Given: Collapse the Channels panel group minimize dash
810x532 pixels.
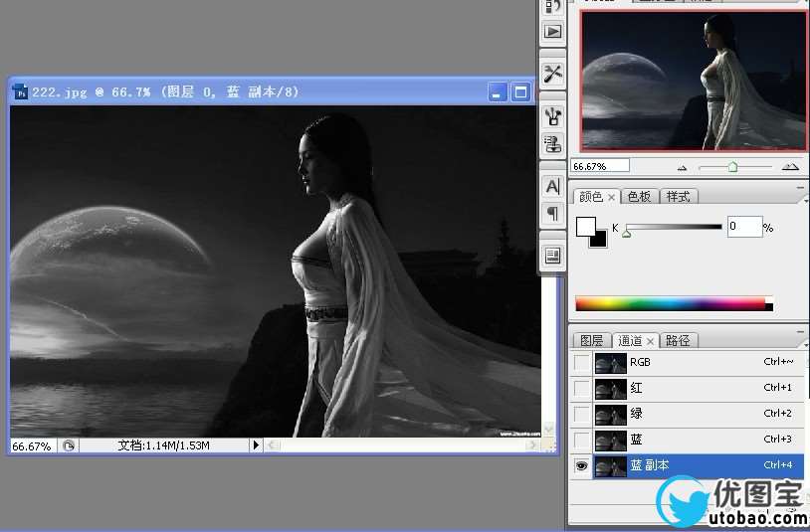Looking at the screenshot, I should click(x=800, y=332).
